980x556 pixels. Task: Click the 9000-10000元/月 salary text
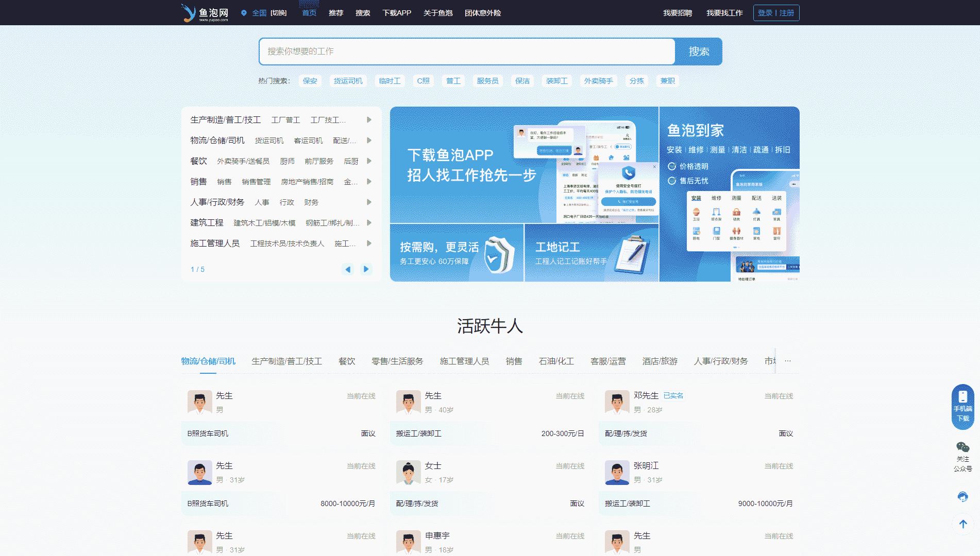pos(765,503)
